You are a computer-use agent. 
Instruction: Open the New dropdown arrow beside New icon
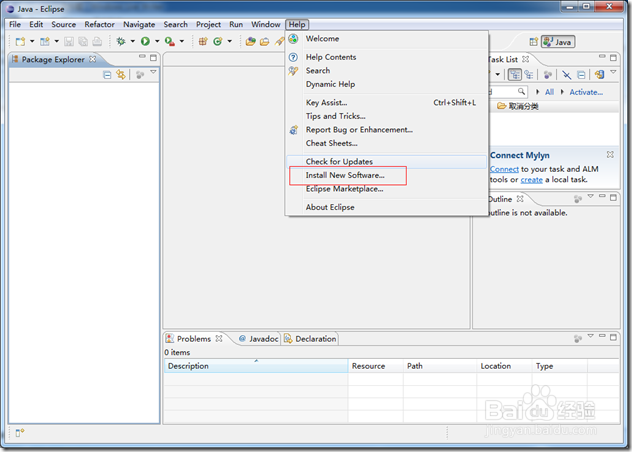click(32, 42)
